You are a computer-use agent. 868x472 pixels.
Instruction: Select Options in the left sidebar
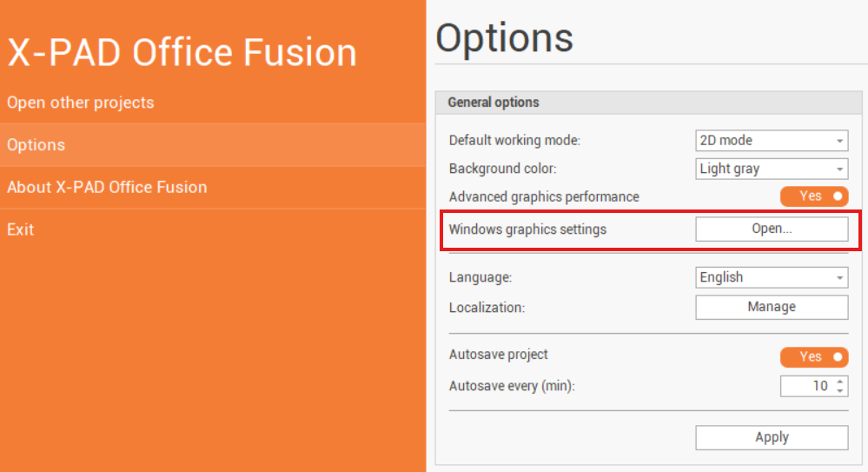click(x=36, y=145)
